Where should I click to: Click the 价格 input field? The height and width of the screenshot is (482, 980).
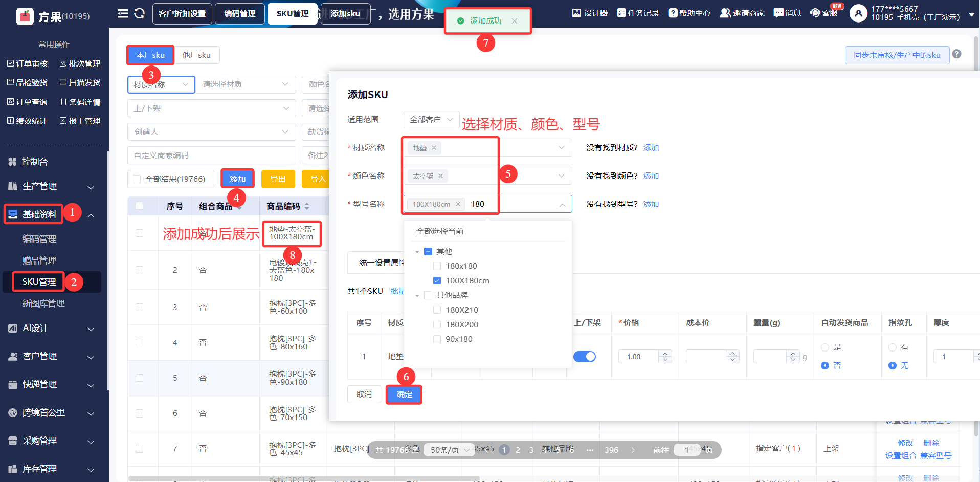(x=638, y=357)
